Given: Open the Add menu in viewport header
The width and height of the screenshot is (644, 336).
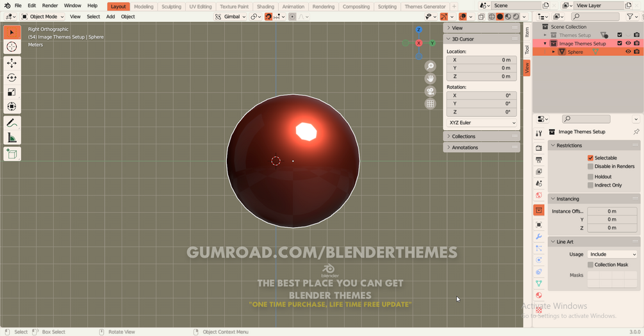Looking at the screenshot, I should click(110, 17).
